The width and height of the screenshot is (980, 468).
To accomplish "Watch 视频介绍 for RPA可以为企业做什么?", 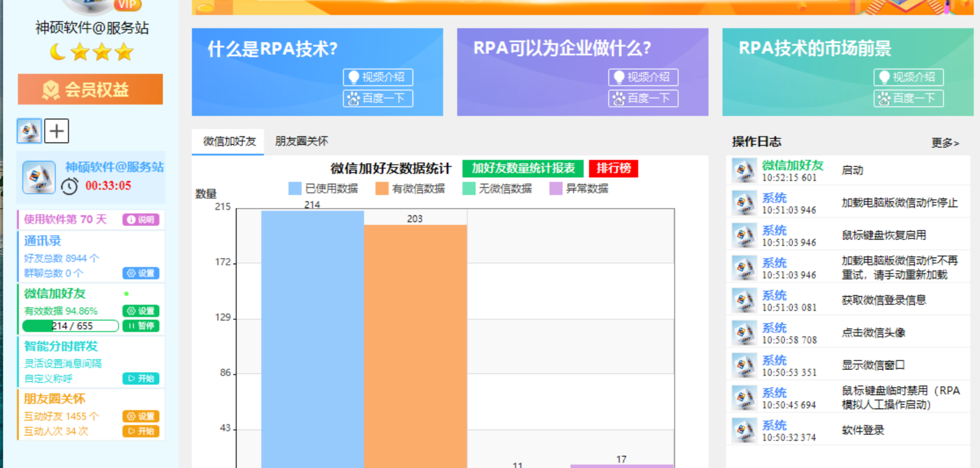I will 643,77.
